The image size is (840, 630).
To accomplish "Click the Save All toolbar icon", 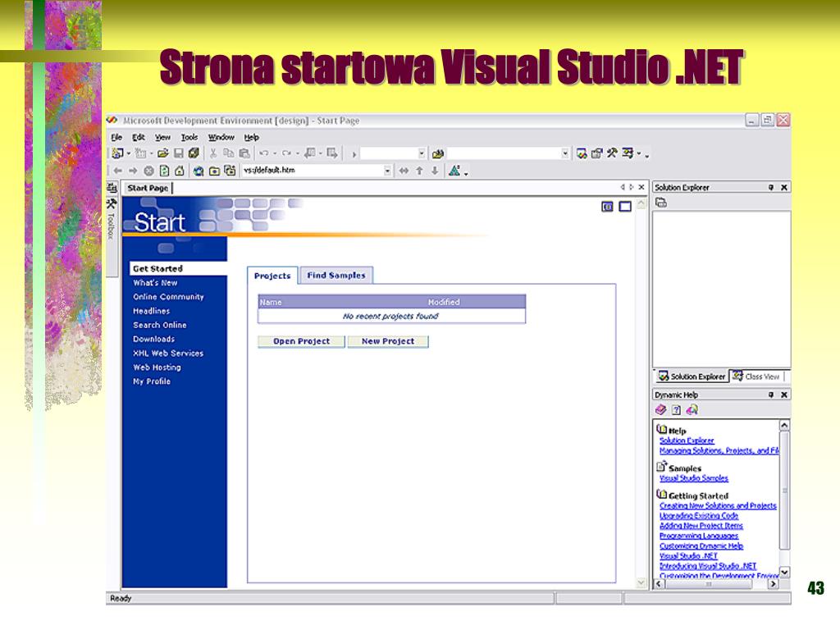I will tap(194, 153).
